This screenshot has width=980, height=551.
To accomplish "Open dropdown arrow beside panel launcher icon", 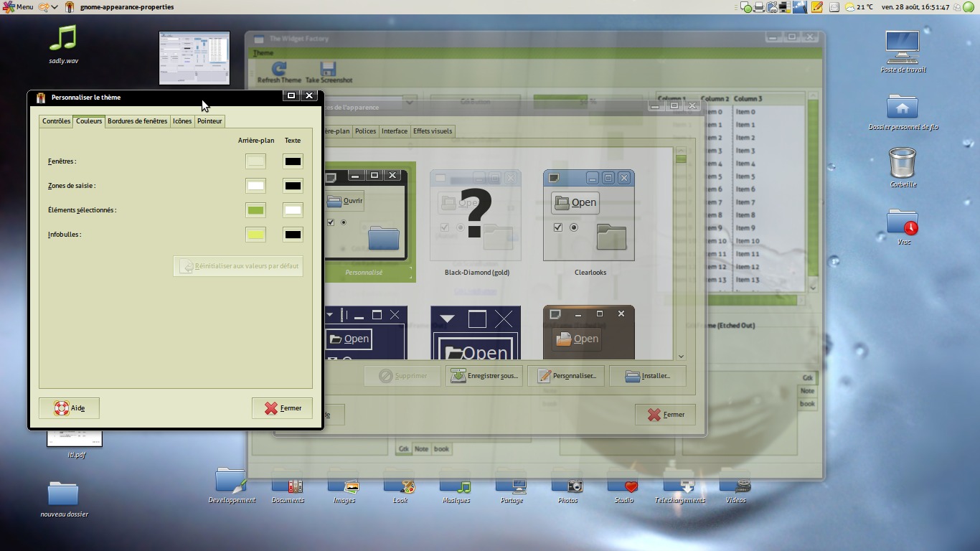I will tap(55, 7).
